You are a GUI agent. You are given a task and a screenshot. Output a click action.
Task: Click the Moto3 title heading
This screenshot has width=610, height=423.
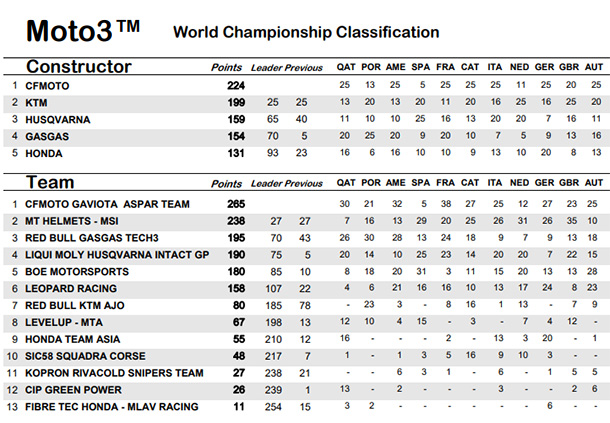click(x=83, y=31)
